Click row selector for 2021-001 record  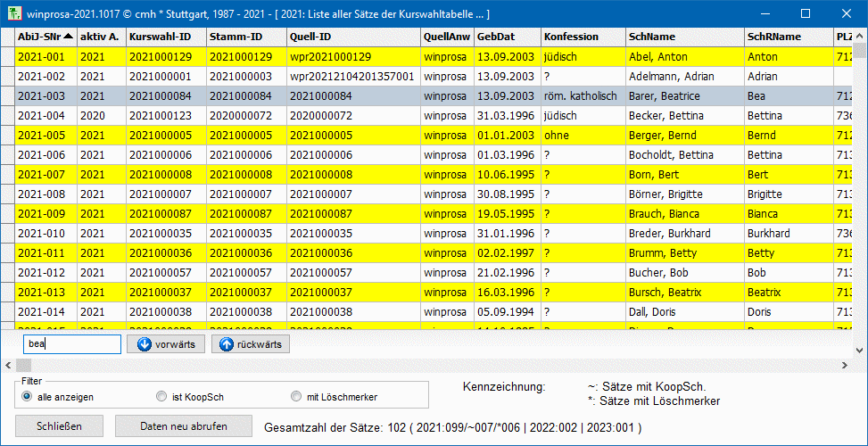[7, 57]
